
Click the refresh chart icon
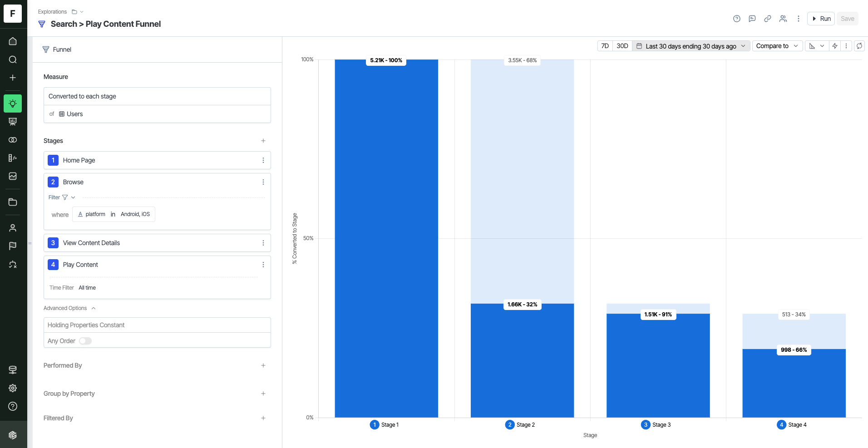point(859,46)
